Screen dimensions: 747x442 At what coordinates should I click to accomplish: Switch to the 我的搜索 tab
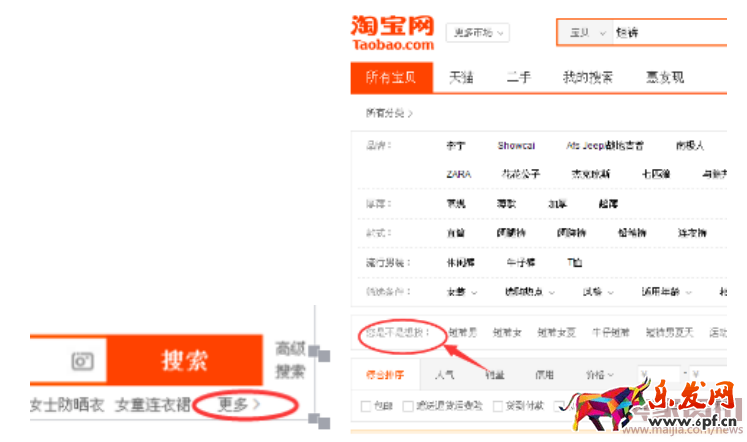(x=588, y=77)
